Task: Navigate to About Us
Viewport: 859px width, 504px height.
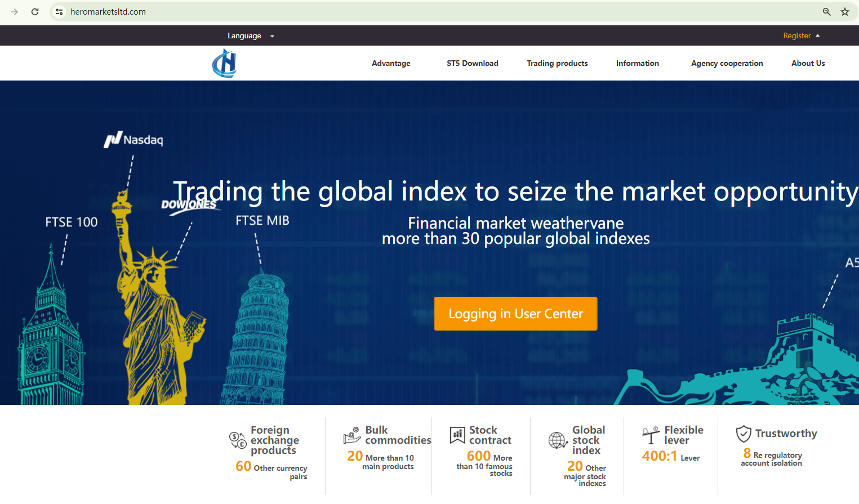Action: (808, 63)
